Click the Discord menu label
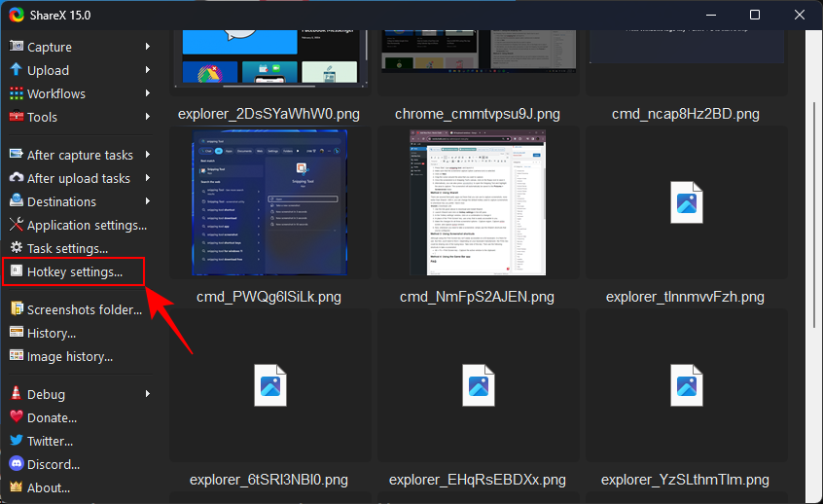The width and height of the screenshot is (823, 504). click(54, 465)
